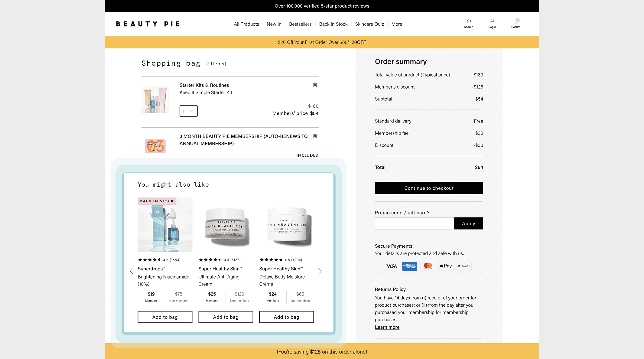Open the More navigation menu

397,24
